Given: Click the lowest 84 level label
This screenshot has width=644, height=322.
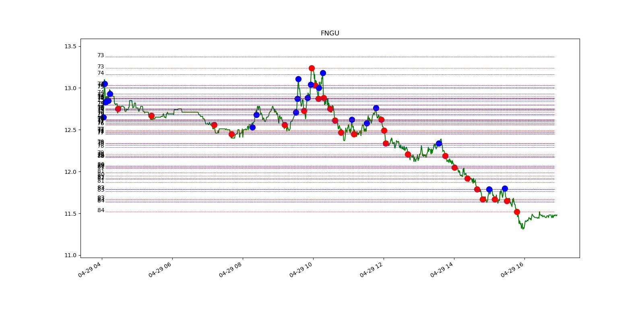Looking at the screenshot, I should (101, 211).
